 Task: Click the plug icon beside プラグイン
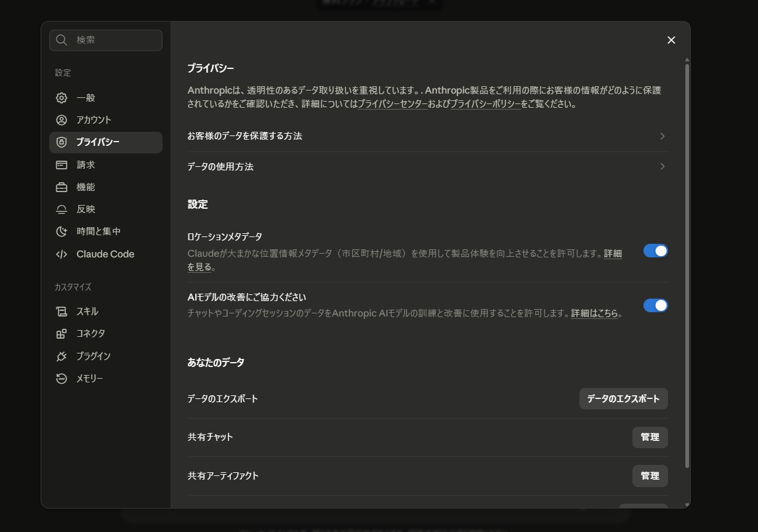point(62,356)
